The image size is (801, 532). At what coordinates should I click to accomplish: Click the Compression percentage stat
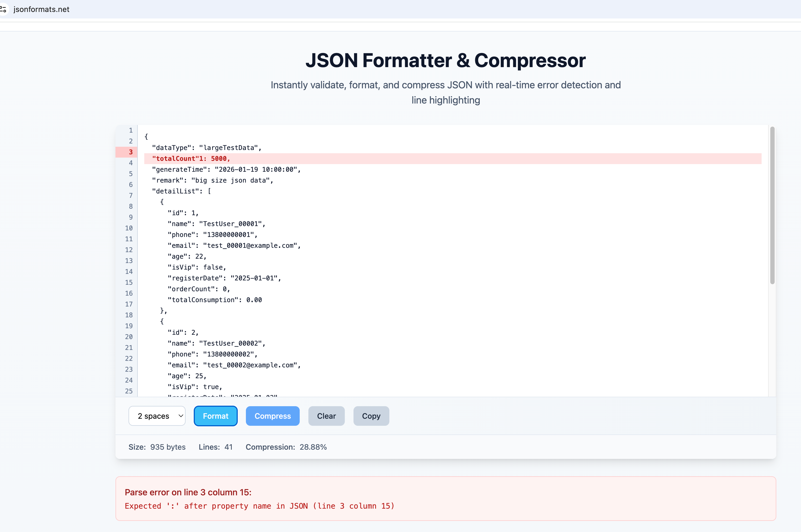point(286,447)
